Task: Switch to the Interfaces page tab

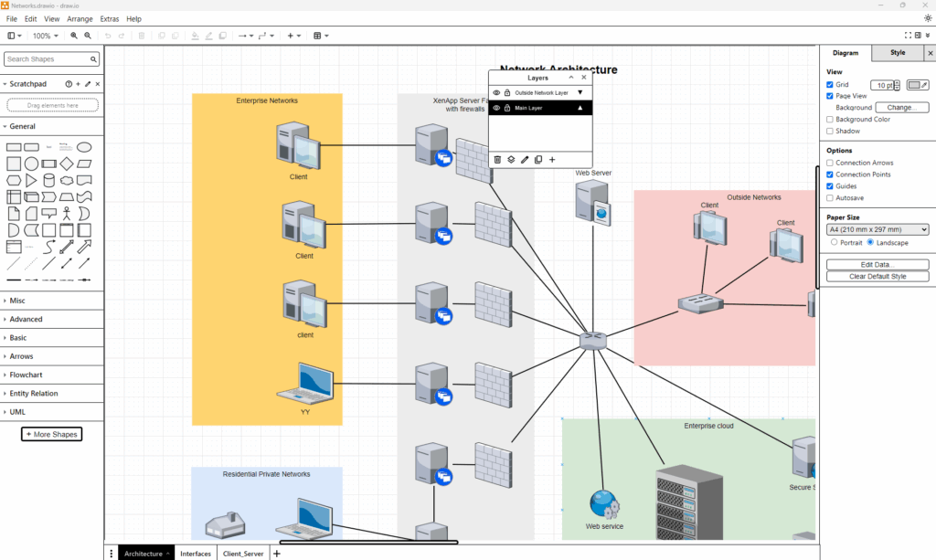Action: (x=196, y=554)
